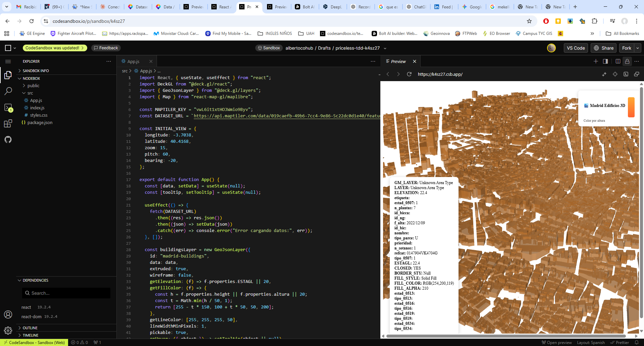This screenshot has width=644, height=346.
Task: Open the Extensions panel icon
Action: [8, 123]
